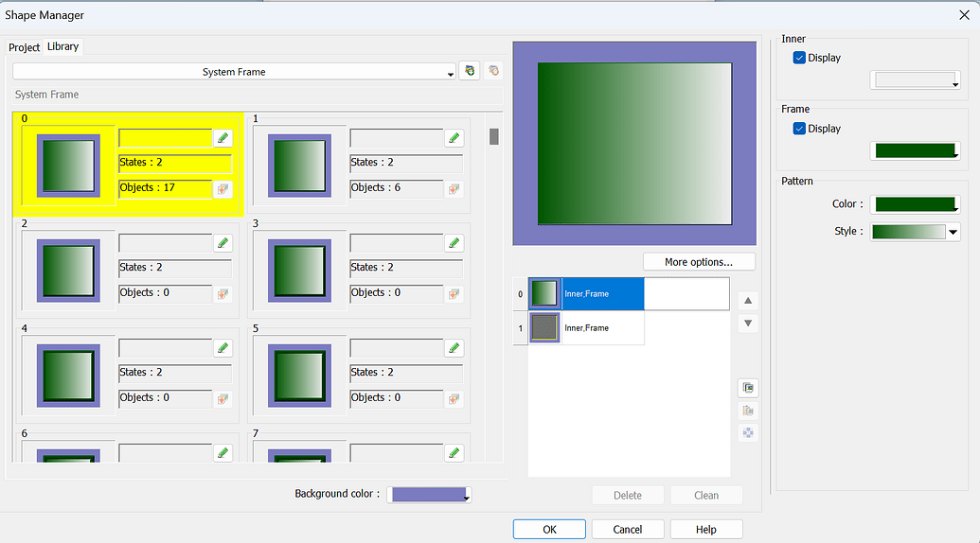Select shape 1 thumbnail in library
The width and height of the screenshot is (980, 543).
pyautogui.click(x=299, y=166)
